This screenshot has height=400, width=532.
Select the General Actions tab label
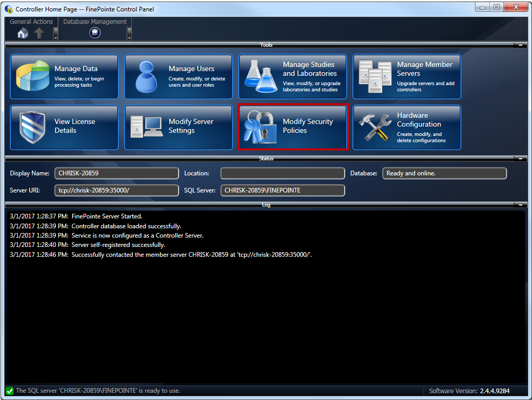tap(31, 21)
